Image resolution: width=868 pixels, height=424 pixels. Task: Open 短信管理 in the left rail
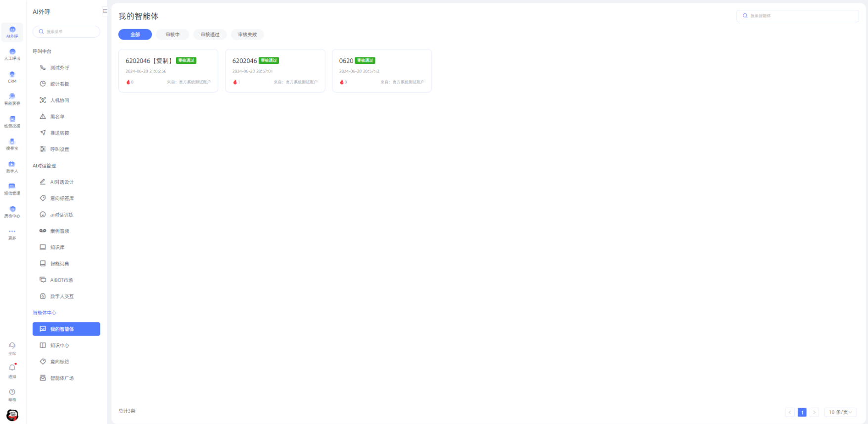coord(12,188)
